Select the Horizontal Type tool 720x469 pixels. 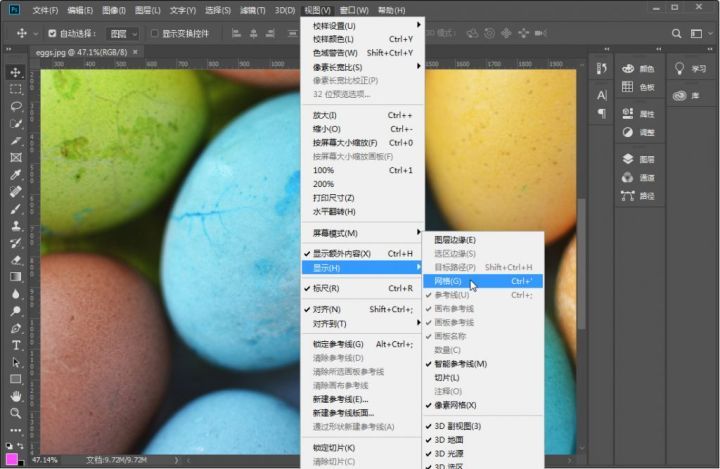pos(16,345)
